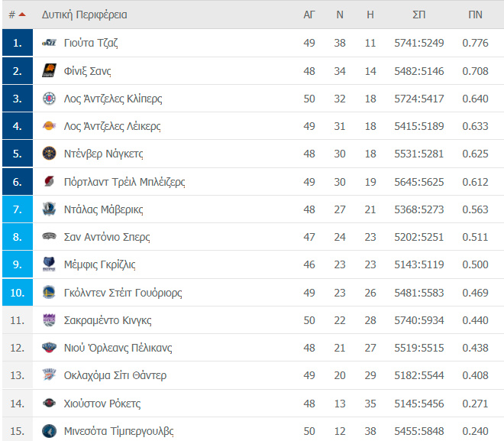Open the Σαν Αντόνιο Σπερς team link

pos(106,237)
